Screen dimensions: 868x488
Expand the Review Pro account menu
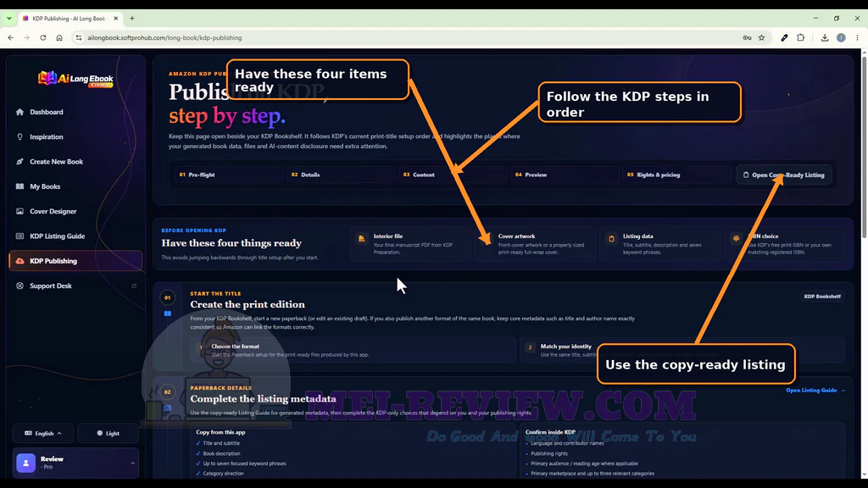pyautogui.click(x=75, y=463)
